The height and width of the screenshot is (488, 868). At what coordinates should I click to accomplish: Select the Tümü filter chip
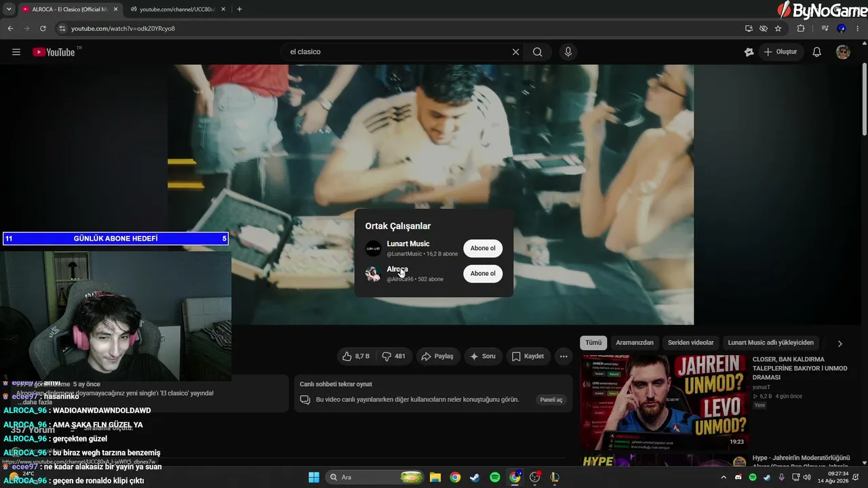tap(593, 343)
